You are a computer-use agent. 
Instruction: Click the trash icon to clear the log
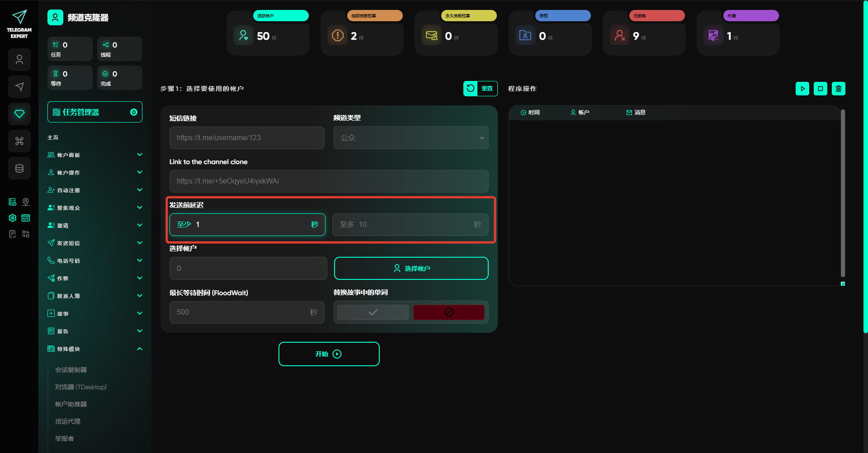[x=838, y=89]
